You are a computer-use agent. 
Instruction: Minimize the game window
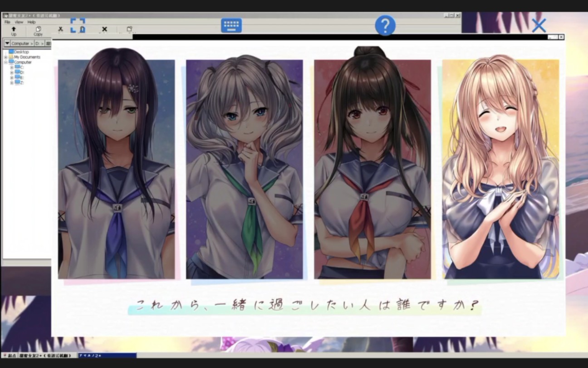coord(550,37)
